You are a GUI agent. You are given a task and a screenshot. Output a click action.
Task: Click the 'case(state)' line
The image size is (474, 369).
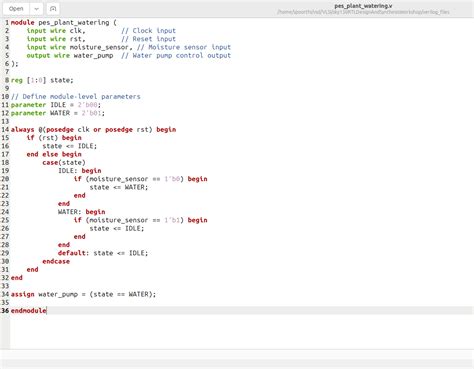coord(64,162)
